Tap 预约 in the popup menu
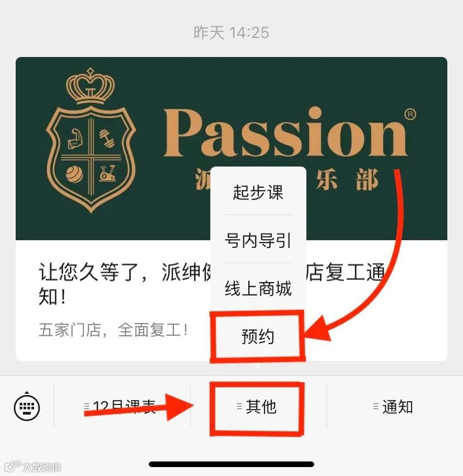This screenshot has width=463, height=476. (258, 336)
